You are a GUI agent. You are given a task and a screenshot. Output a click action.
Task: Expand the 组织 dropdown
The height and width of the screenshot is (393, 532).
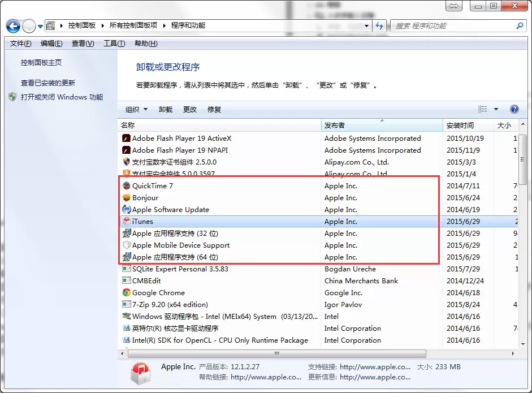136,109
